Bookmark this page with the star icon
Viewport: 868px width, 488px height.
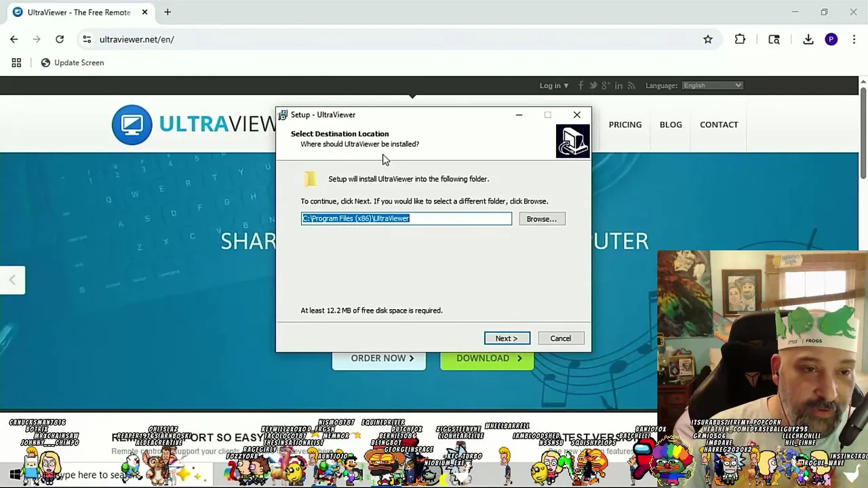click(x=708, y=39)
